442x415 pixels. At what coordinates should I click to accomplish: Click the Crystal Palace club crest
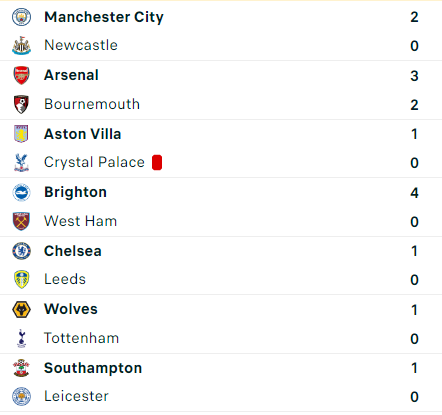(x=21, y=163)
